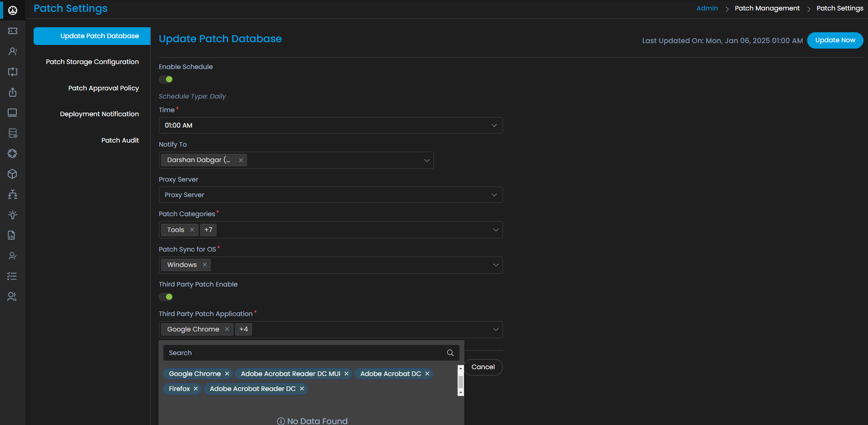Switch to Patch Approval Policy tab
This screenshot has height=425, width=868.
tap(104, 88)
